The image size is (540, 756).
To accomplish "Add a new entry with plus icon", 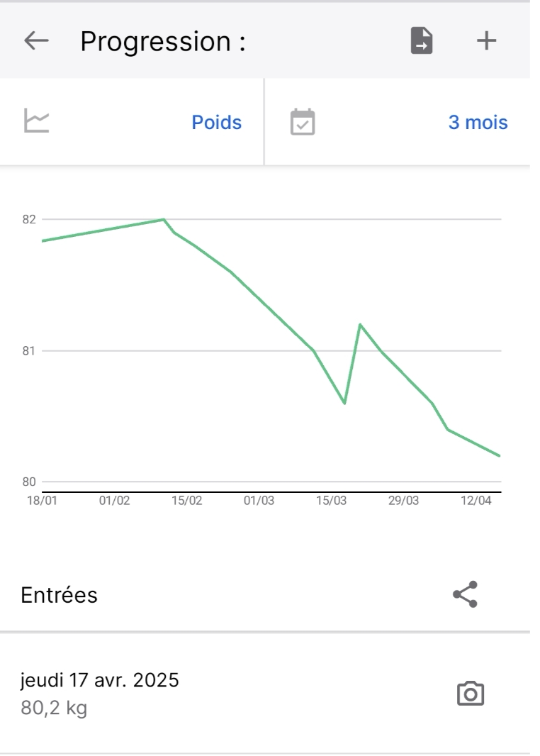I will (x=487, y=40).
